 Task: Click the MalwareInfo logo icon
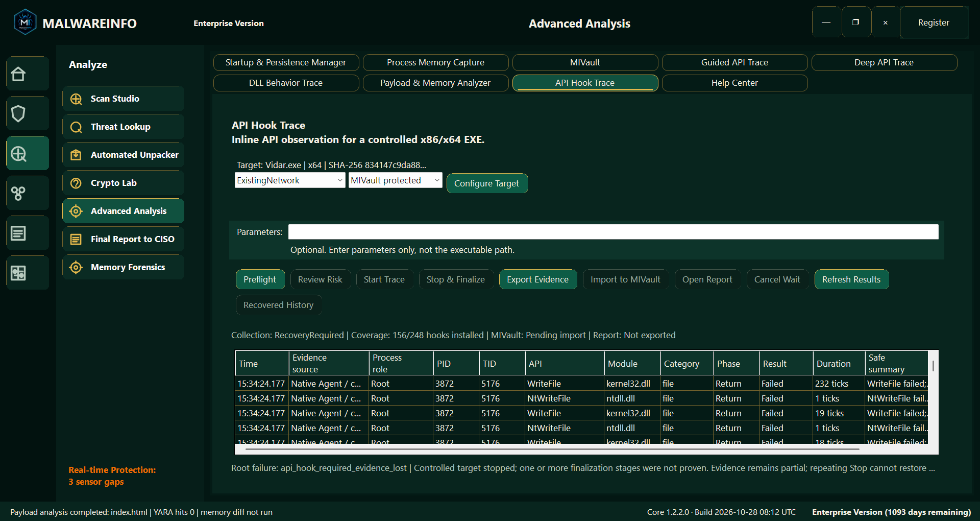coord(25,22)
